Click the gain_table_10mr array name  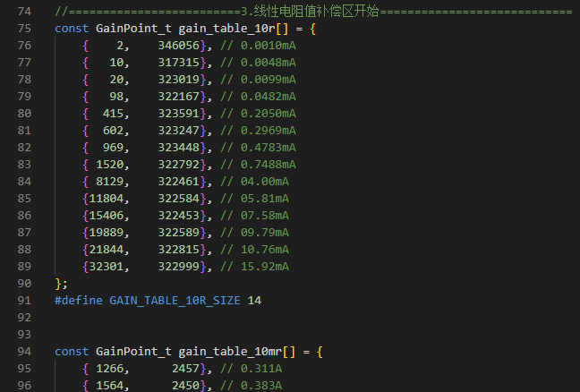[230, 352]
